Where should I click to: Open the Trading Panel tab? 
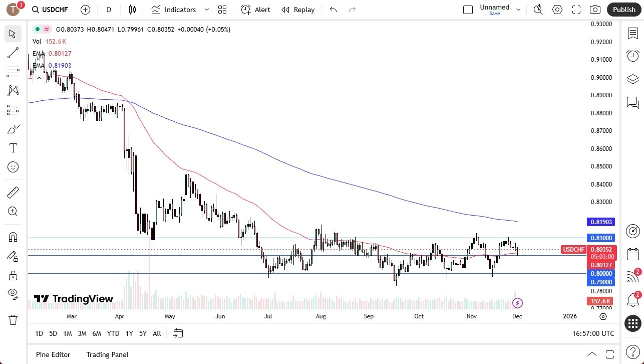[107, 354]
